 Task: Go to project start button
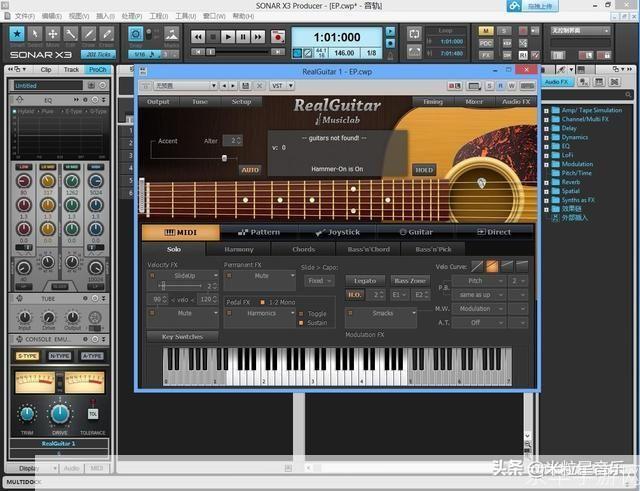pyautogui.click(x=198, y=52)
